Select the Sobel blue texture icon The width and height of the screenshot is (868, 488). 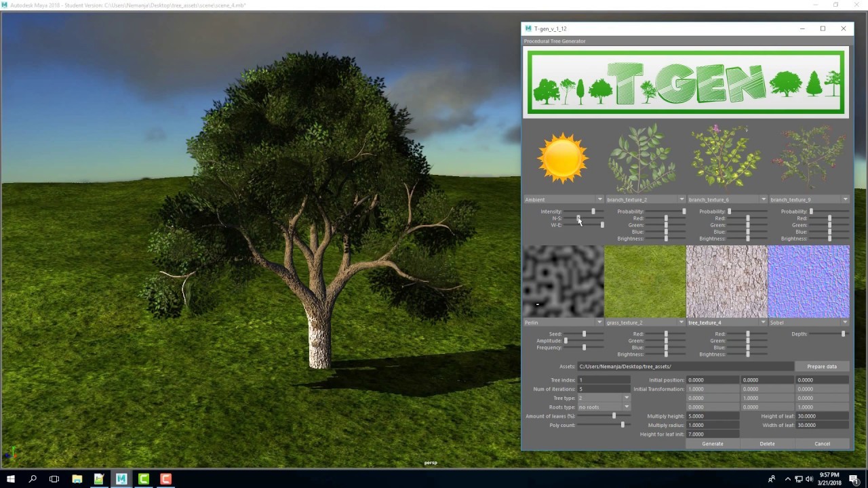[808, 282]
